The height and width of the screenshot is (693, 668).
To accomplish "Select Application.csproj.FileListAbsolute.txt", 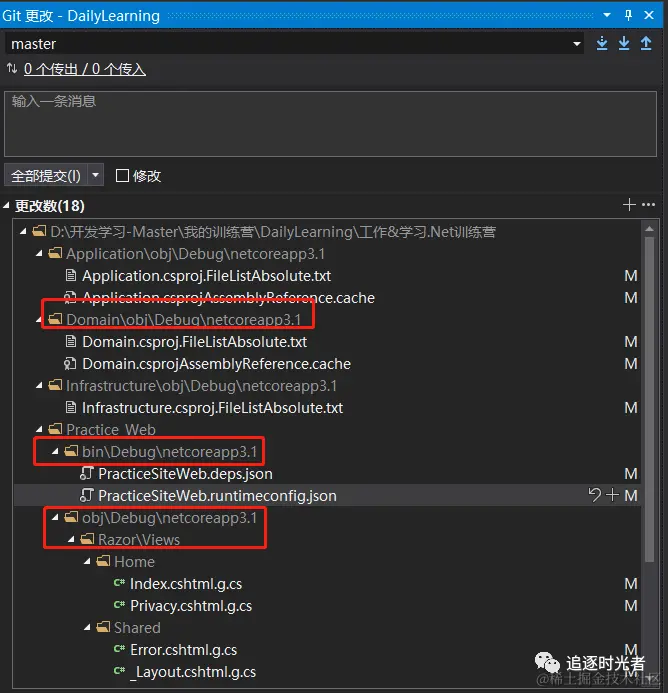I will (206, 276).
